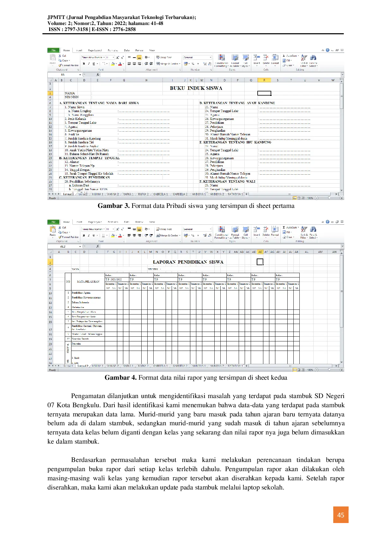Select GABRIELA 1 sheet tab in Gambar 3 Excel
This screenshot has width=392, height=555.
[161, 194]
